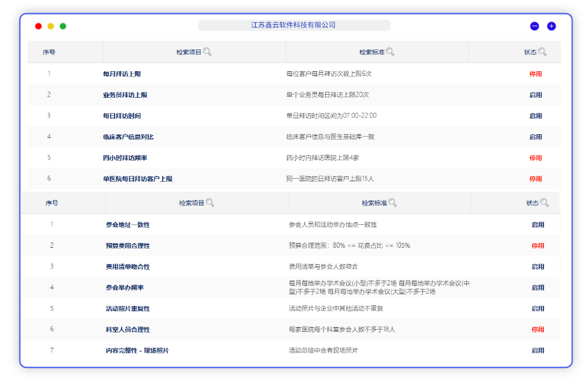Toggle 停用 status of 每月拜访上限 row
588x386 pixels.
click(x=535, y=74)
